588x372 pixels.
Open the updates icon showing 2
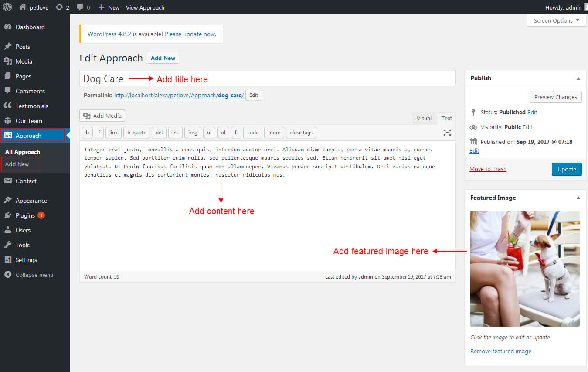coord(59,7)
